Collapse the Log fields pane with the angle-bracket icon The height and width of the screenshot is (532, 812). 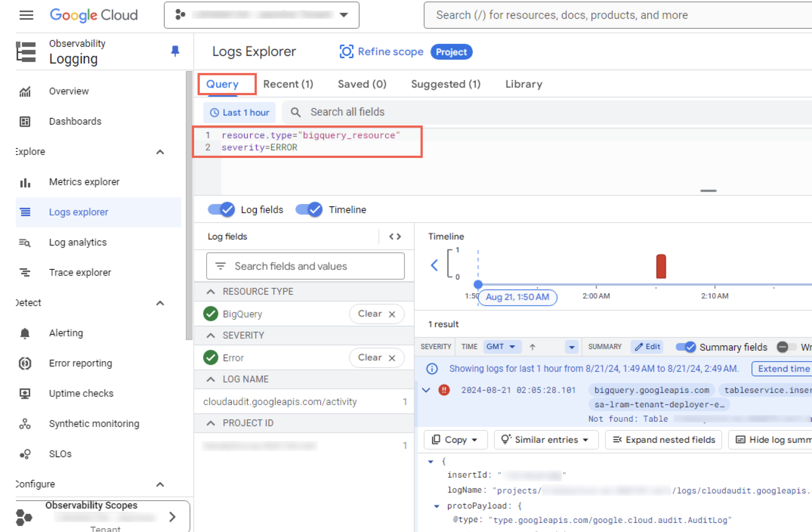click(395, 237)
